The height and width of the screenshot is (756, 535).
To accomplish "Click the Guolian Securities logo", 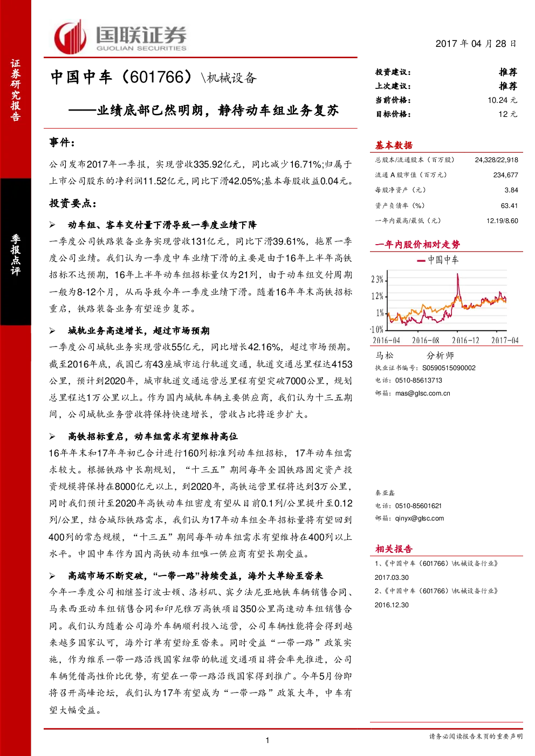I will click(x=120, y=36).
